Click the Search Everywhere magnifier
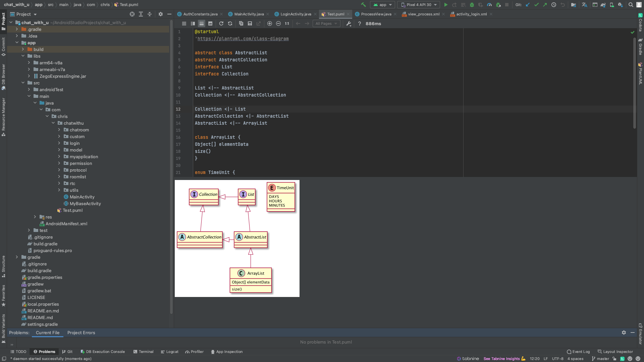Image resolution: width=644 pixels, height=362 pixels. coord(631,5)
